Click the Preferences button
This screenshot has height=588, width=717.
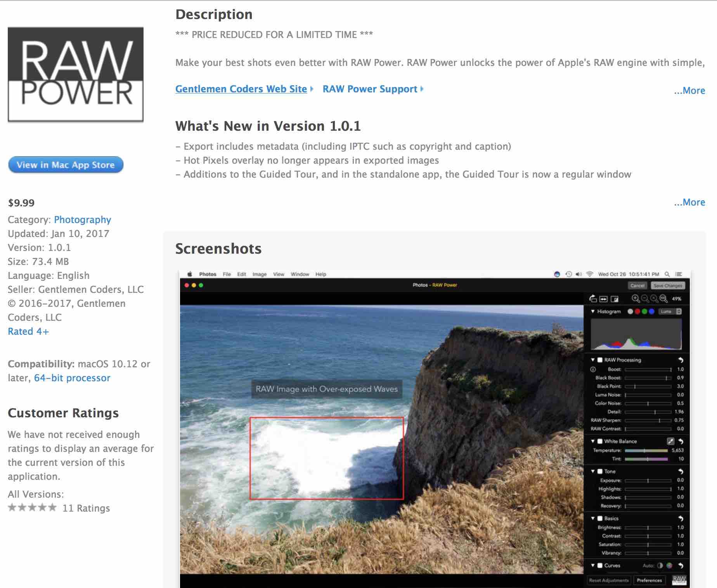(x=650, y=581)
